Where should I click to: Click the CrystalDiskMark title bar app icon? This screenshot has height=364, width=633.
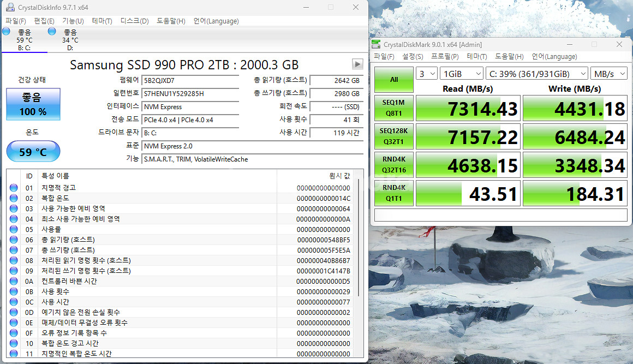coord(376,44)
